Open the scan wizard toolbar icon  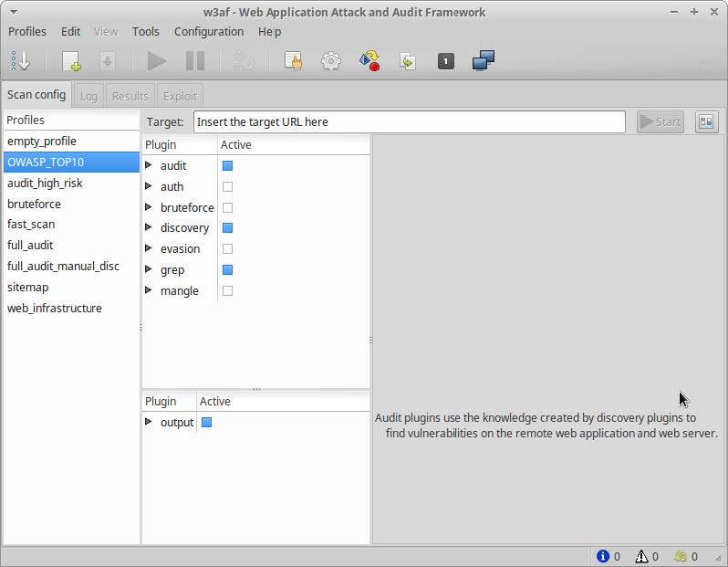tap(20, 61)
